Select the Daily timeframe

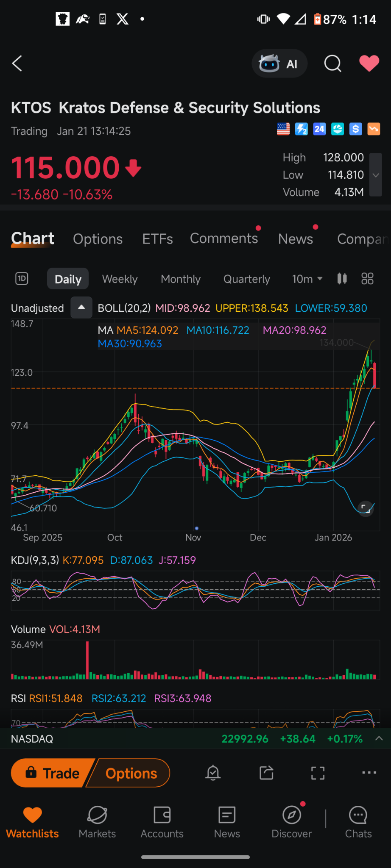68,279
